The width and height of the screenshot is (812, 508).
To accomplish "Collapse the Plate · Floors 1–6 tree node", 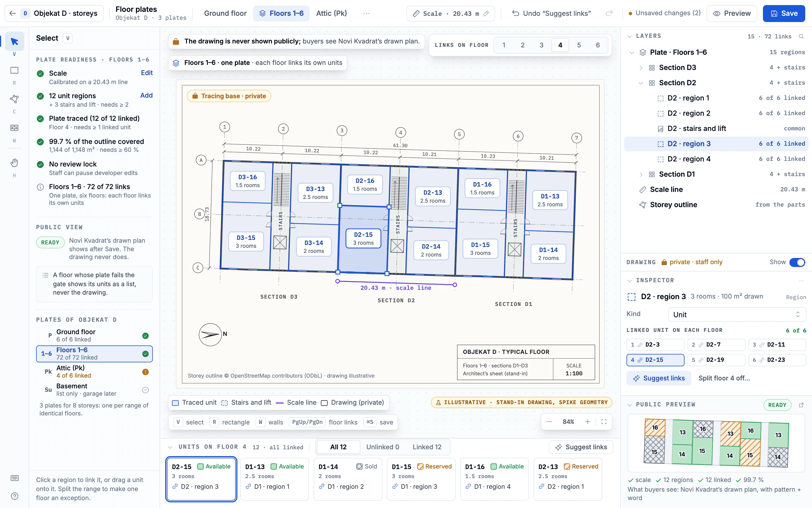I will (632, 52).
